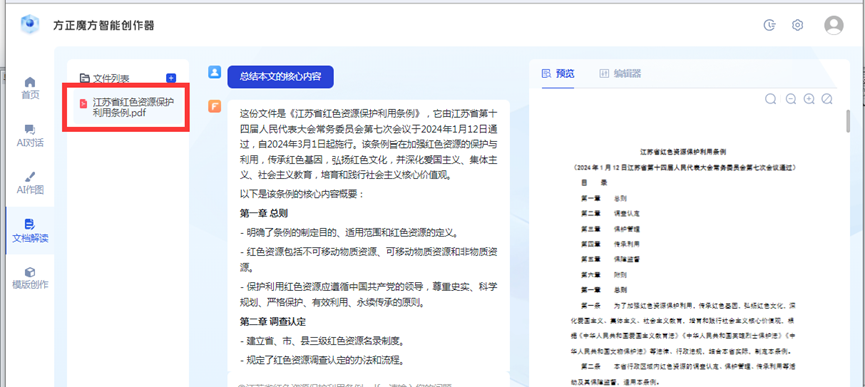Click the 文件列表 label
The image size is (865, 387).
[x=111, y=79]
